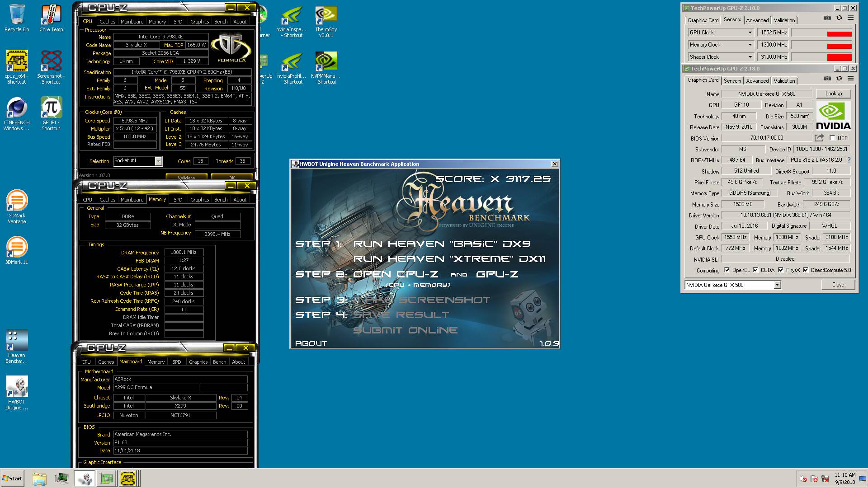Open NVPMManager shortcut icon
Screen dimensions: 868x488
click(326, 68)
